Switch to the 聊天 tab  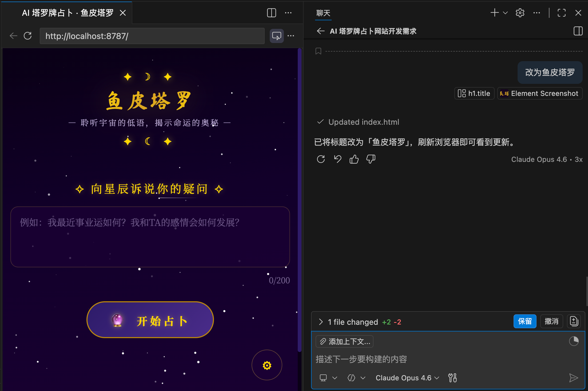[x=323, y=13]
